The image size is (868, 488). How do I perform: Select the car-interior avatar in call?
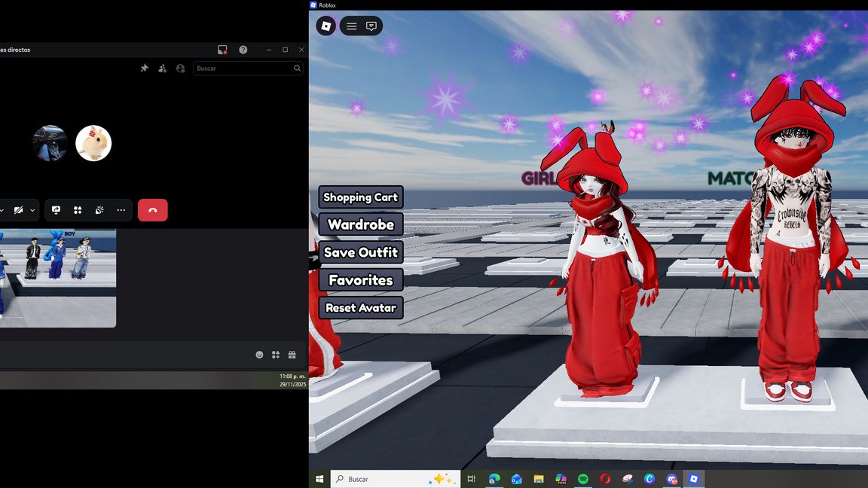click(x=50, y=143)
